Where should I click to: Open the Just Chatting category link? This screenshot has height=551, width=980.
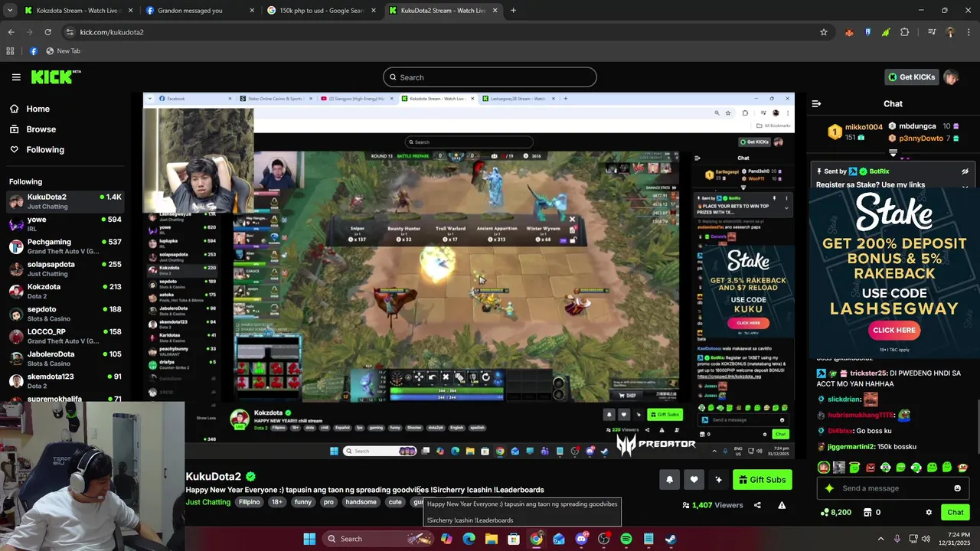tap(207, 502)
